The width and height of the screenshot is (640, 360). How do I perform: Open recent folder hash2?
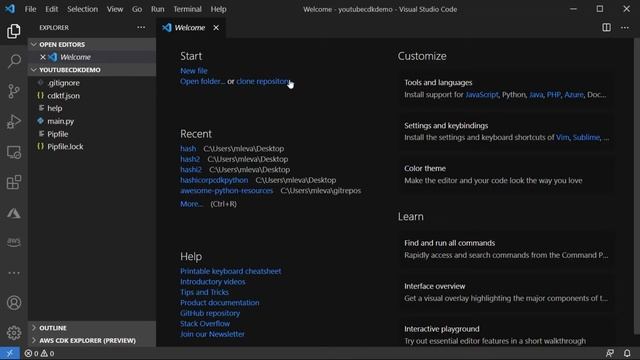pos(190,159)
